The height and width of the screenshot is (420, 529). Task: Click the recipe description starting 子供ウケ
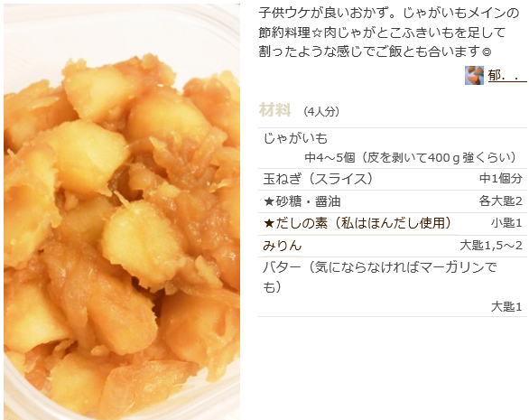pos(389,33)
